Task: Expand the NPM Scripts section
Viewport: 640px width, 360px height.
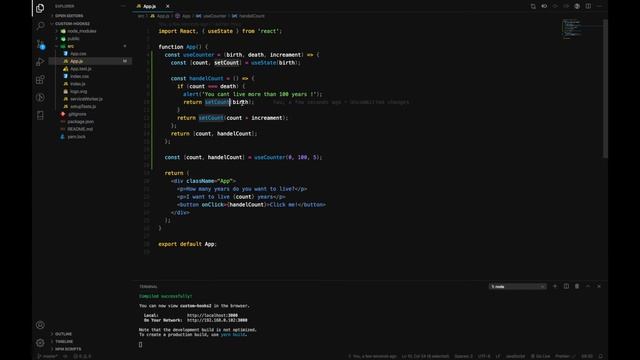Action: click(68, 349)
